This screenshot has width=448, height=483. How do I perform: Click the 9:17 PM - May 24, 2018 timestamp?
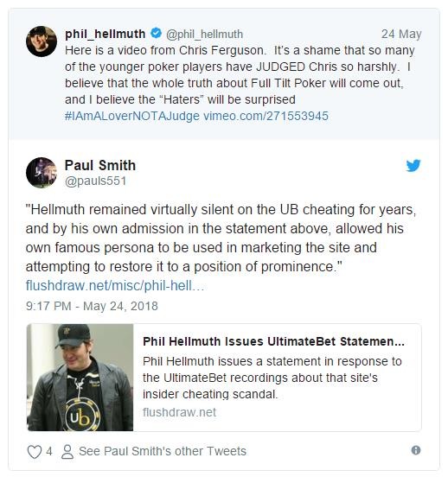[92, 306]
